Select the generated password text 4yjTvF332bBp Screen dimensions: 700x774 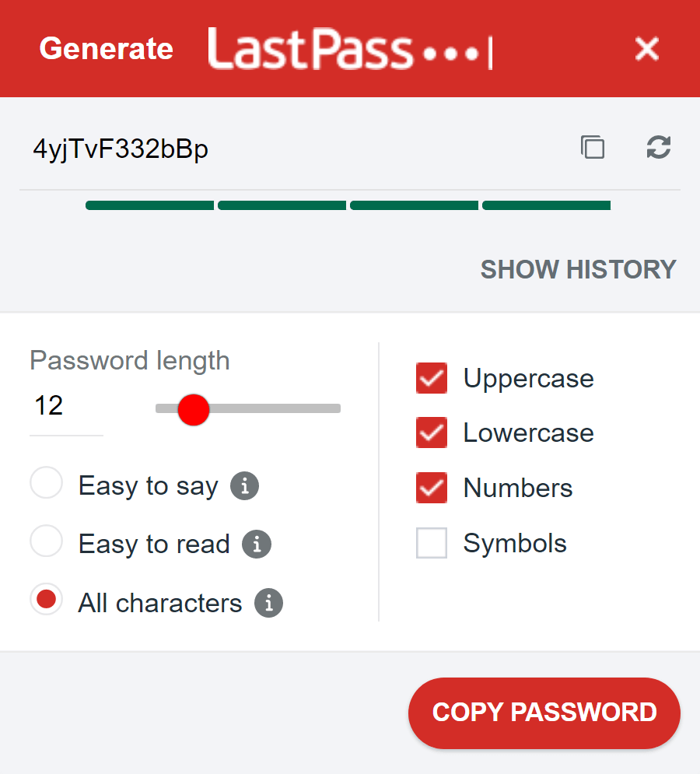coord(121,149)
